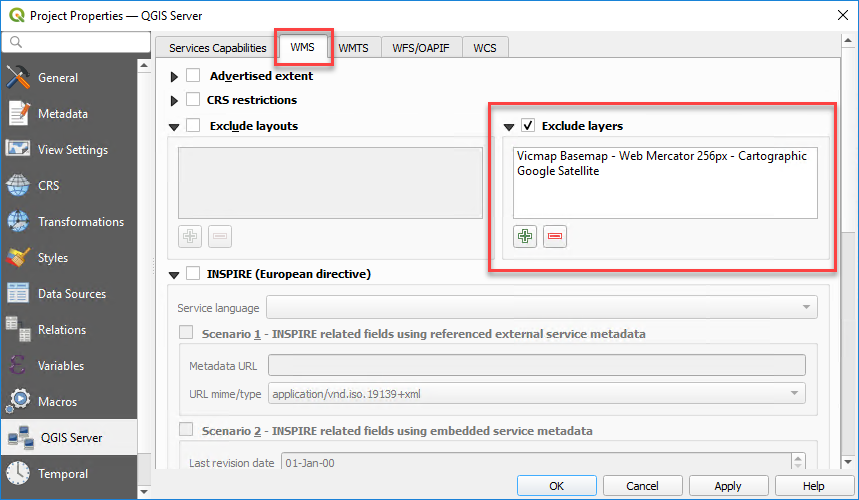Collapse the Exclude layers section arrow
859x500 pixels.
click(x=509, y=127)
